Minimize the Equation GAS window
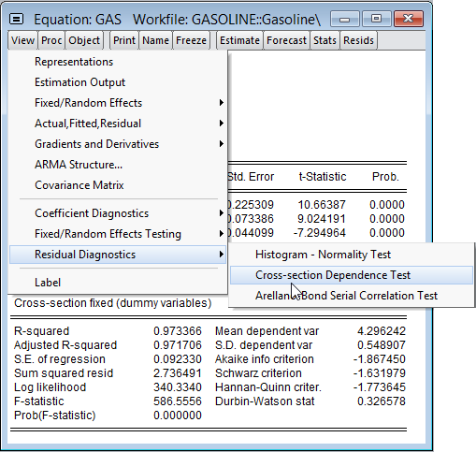This screenshot has width=476, height=452. coord(344,19)
